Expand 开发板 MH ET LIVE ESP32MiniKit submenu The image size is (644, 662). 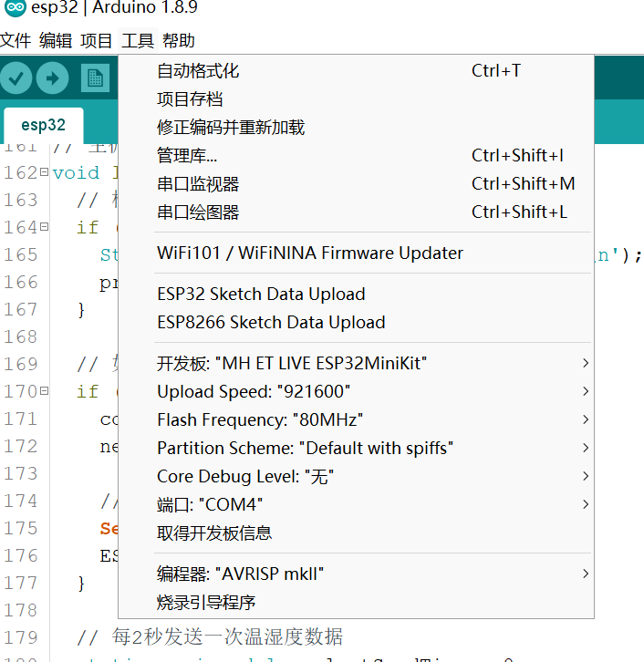356,363
